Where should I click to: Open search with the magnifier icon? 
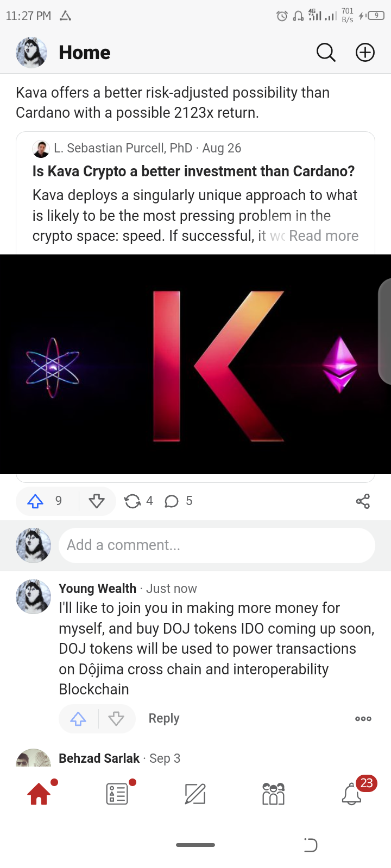326,53
